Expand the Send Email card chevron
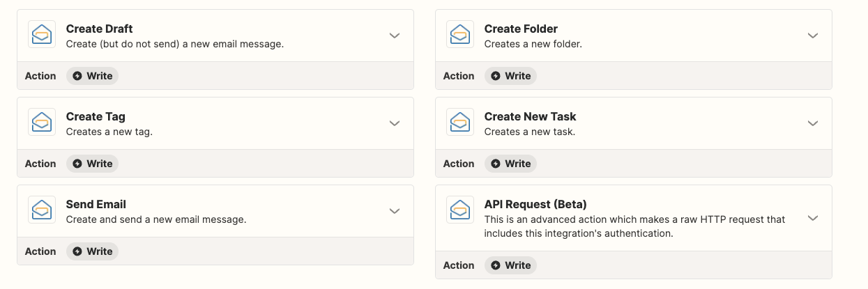Image resolution: width=868 pixels, height=289 pixels. tap(395, 211)
